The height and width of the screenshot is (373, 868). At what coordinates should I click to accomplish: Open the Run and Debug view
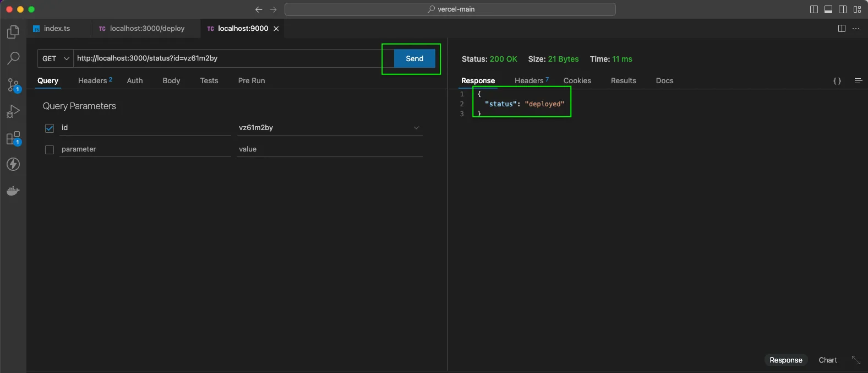click(13, 111)
